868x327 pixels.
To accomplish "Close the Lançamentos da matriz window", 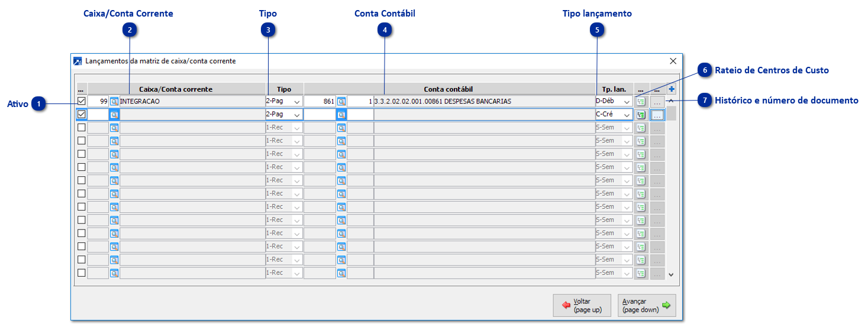I will click(673, 61).
